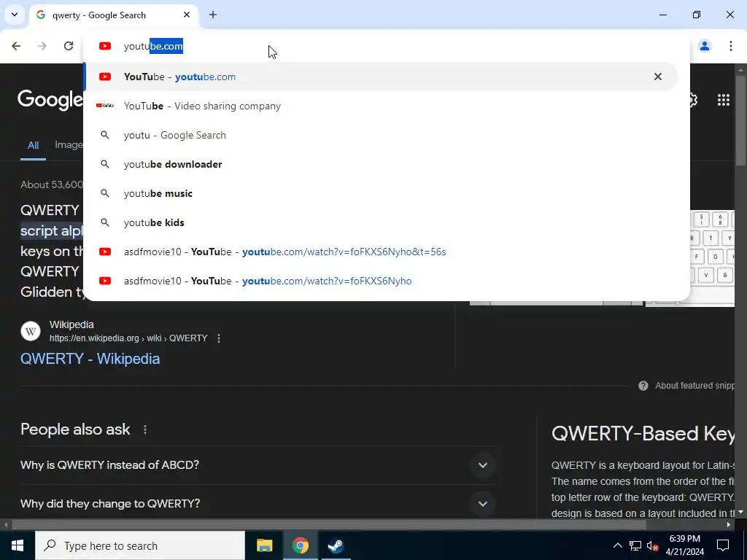Select the qwerty - Google Search tab
Screen dimensions: 747x560
[113, 15]
